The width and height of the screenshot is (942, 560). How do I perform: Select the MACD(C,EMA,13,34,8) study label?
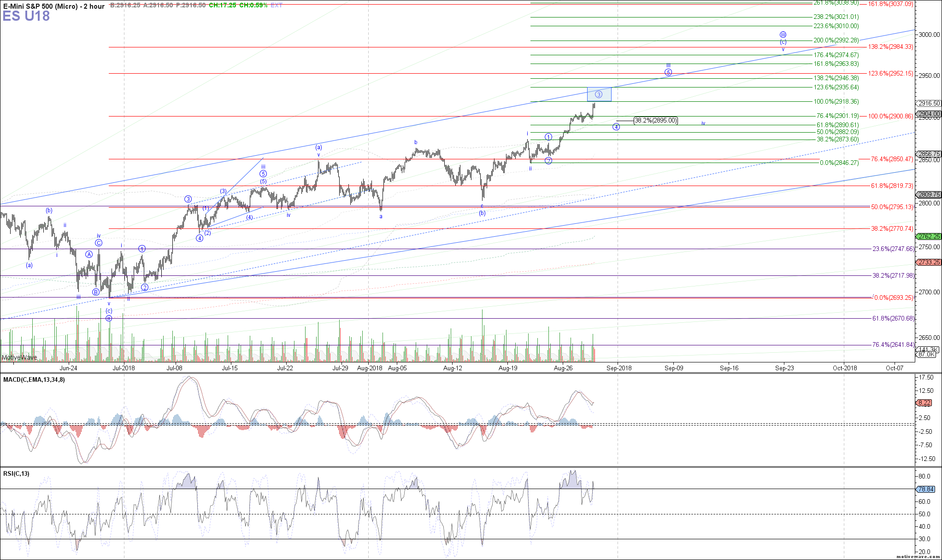(34, 379)
